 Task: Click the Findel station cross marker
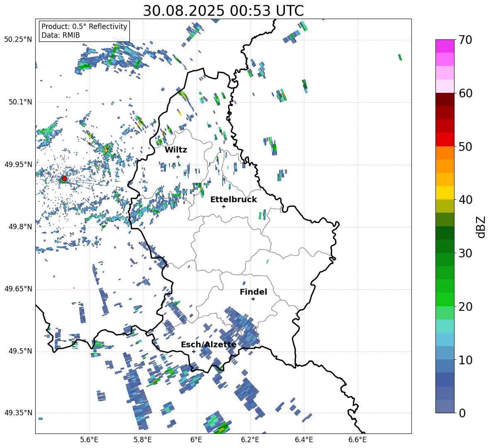[x=253, y=299]
